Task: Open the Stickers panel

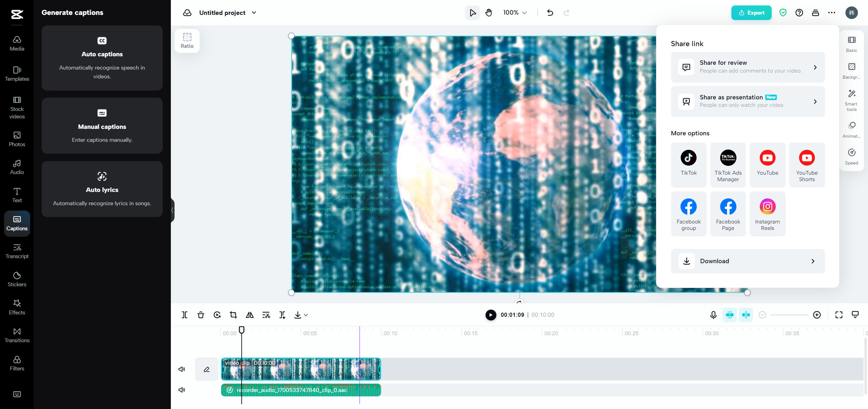Action: point(17,279)
